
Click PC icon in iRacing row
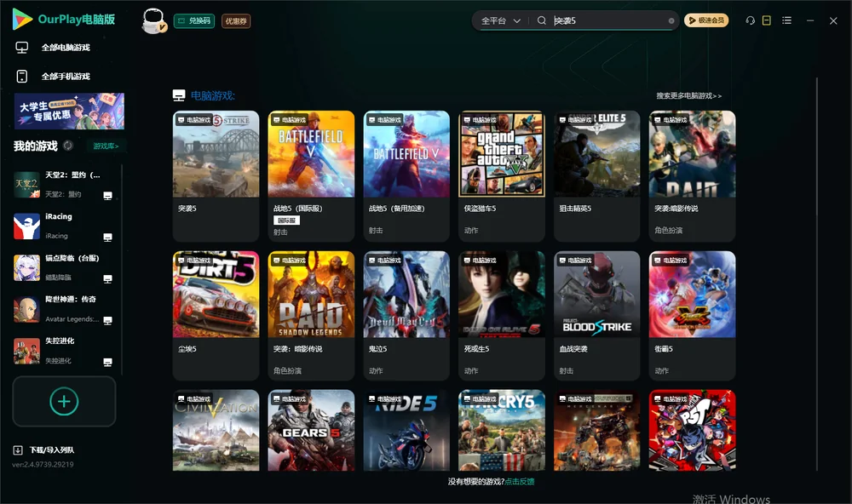point(107,238)
